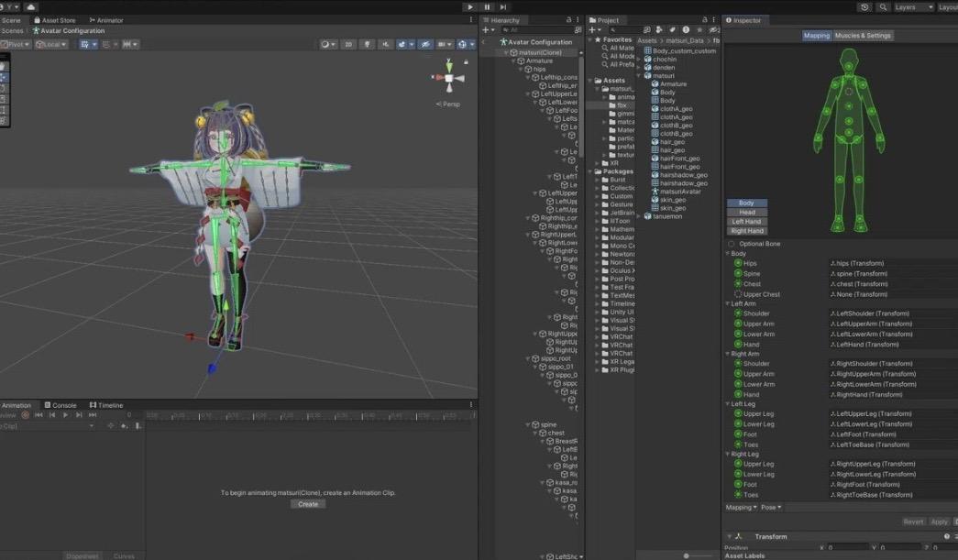Expand the Packages folder in Project
The width and height of the screenshot is (958, 560).
click(x=590, y=171)
